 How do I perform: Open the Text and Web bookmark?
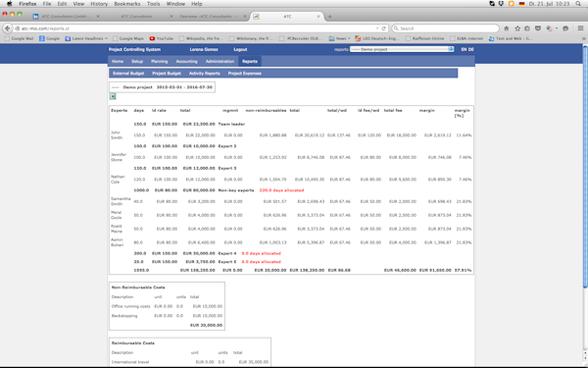pyautogui.click(x=511, y=38)
